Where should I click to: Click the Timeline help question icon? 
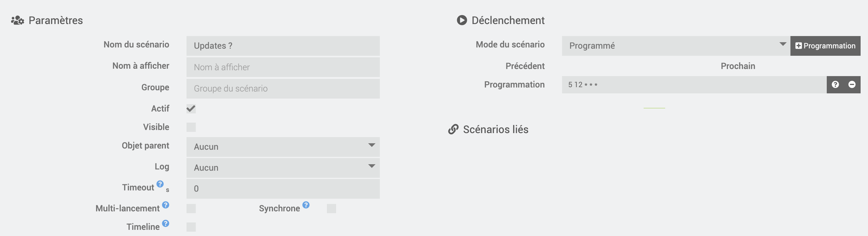166,224
